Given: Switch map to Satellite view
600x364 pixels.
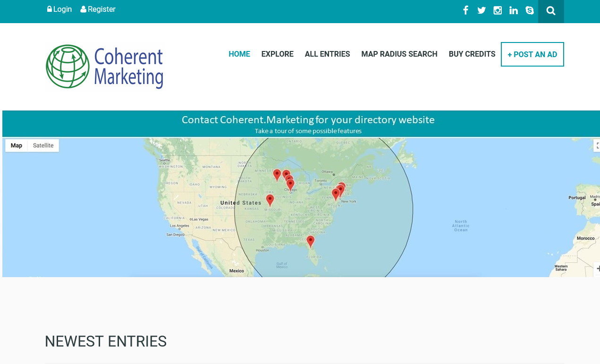Looking at the screenshot, I should click(x=43, y=145).
